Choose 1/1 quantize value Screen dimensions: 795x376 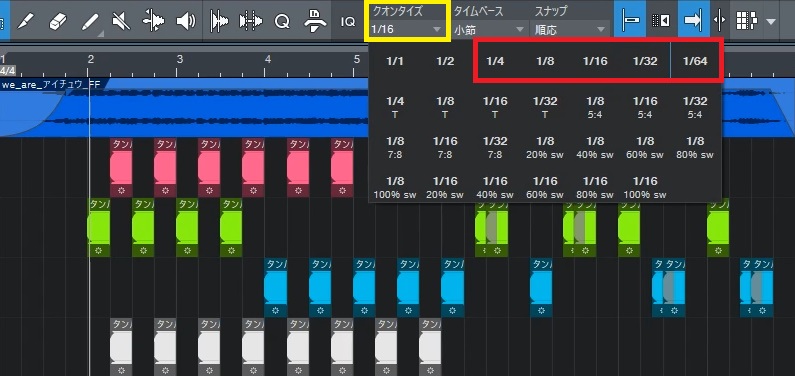[395, 61]
